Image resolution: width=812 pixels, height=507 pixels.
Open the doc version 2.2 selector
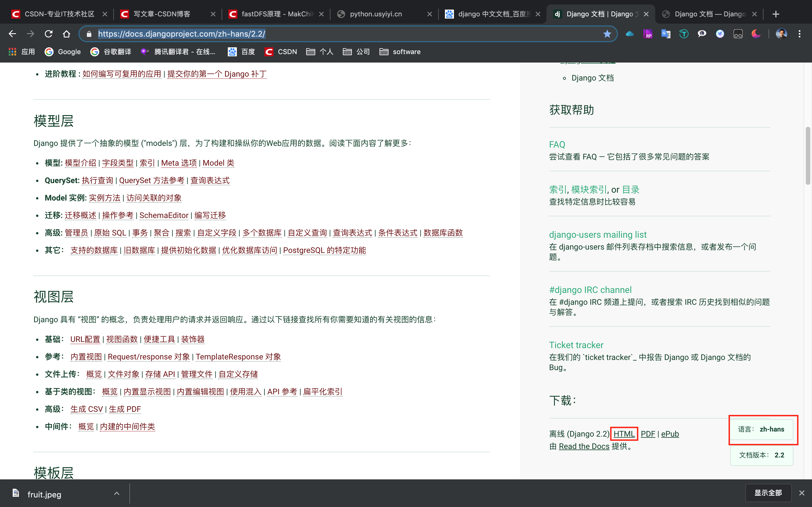coord(761,455)
